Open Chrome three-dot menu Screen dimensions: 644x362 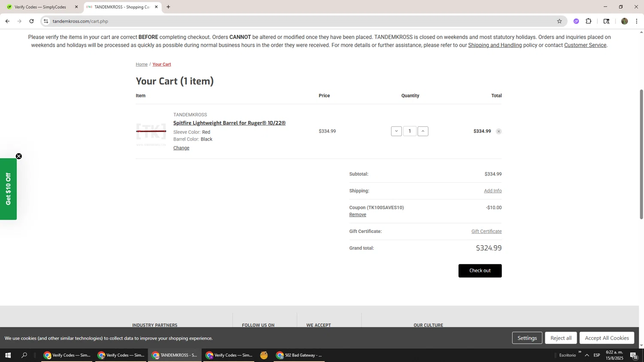(x=637, y=21)
